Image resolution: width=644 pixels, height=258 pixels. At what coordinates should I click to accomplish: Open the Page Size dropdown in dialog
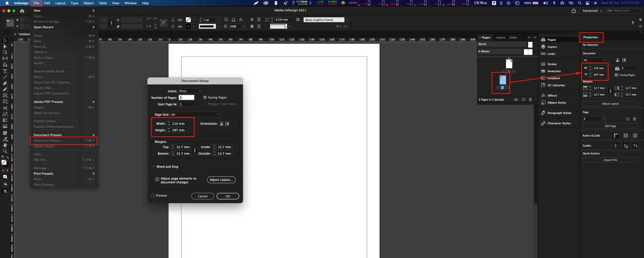point(195,114)
